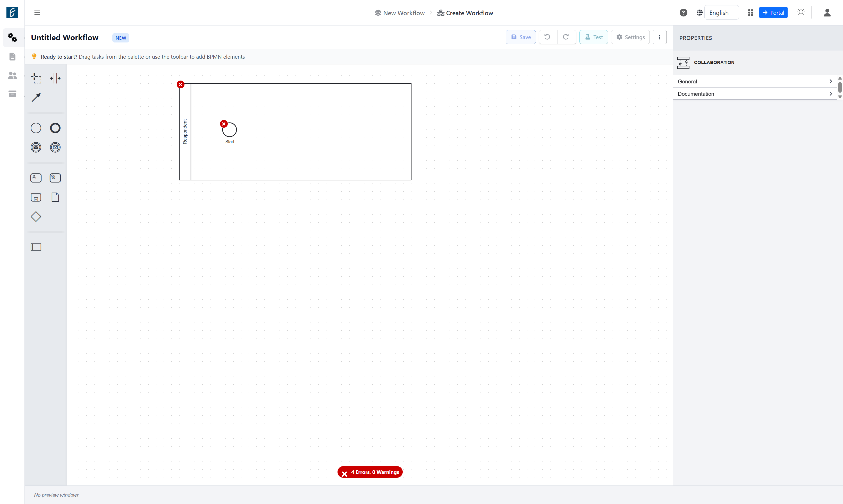Activate the global connect arrow tool
Image resolution: width=843 pixels, height=504 pixels.
point(36,98)
